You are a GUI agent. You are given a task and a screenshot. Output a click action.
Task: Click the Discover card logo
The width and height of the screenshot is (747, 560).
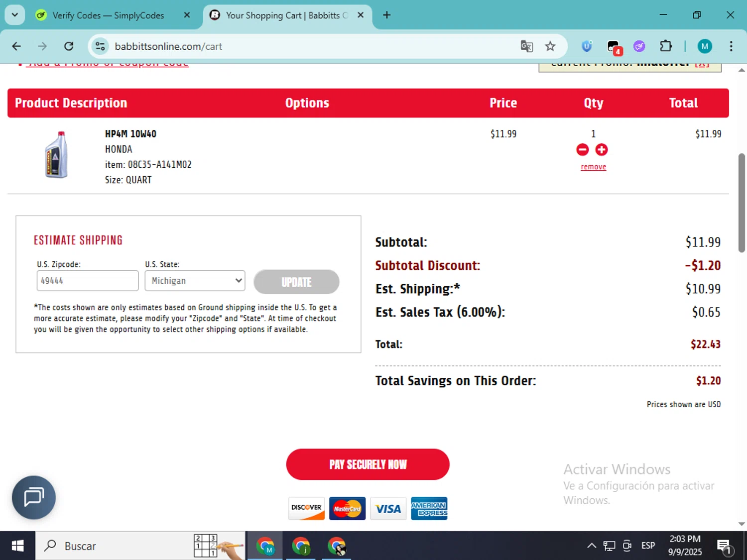coord(307,508)
